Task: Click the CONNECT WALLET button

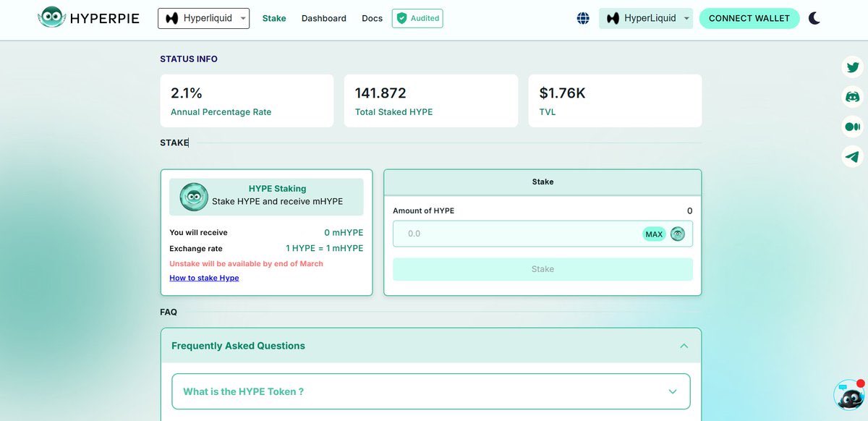Action: 749,18
